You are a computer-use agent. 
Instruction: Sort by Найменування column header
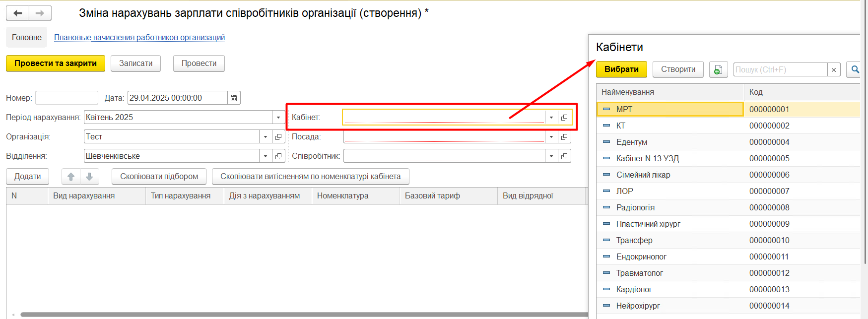tap(670, 92)
